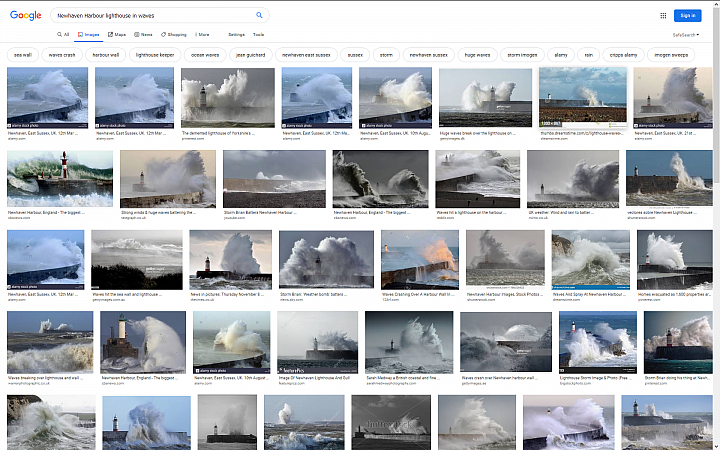
Task: Open 'Storm Brian: Weather bomb batters' image
Action: pos(326,260)
